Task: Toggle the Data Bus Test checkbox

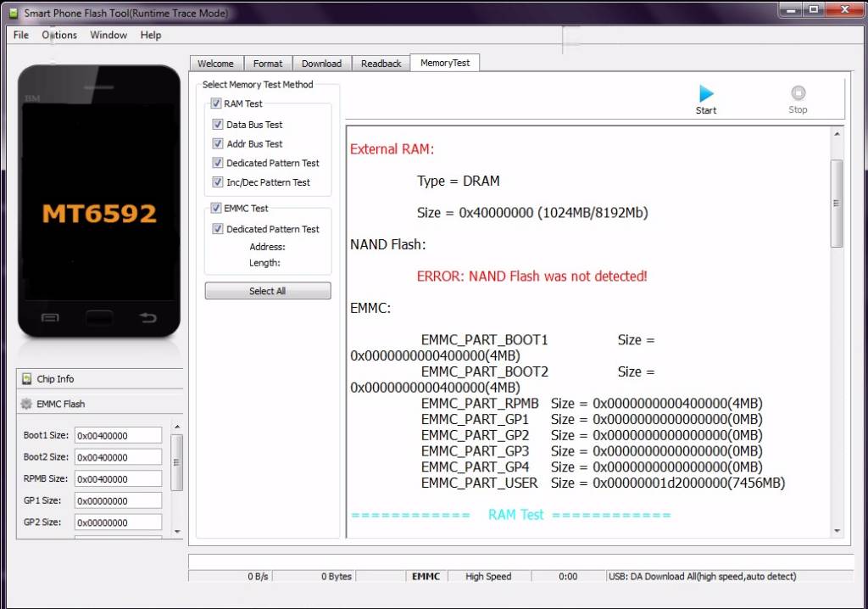Action: (x=218, y=124)
